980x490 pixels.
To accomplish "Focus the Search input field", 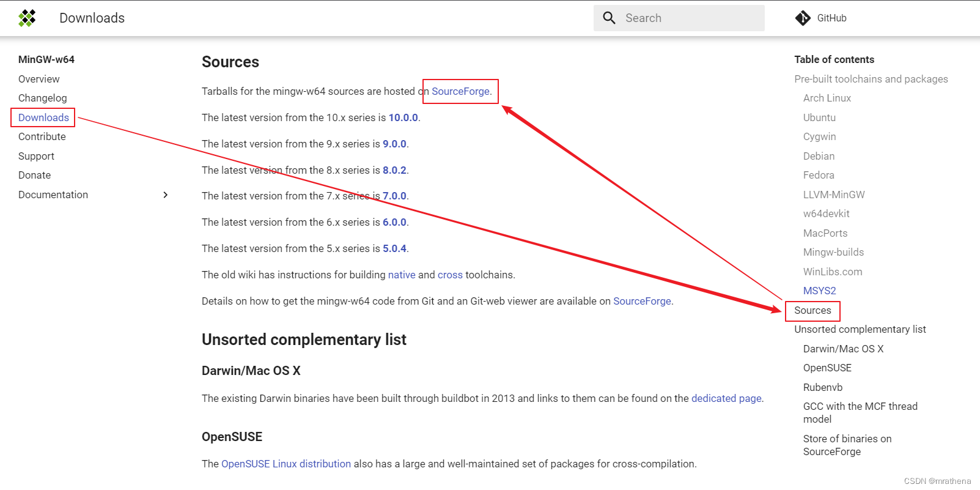I will click(x=679, y=18).
